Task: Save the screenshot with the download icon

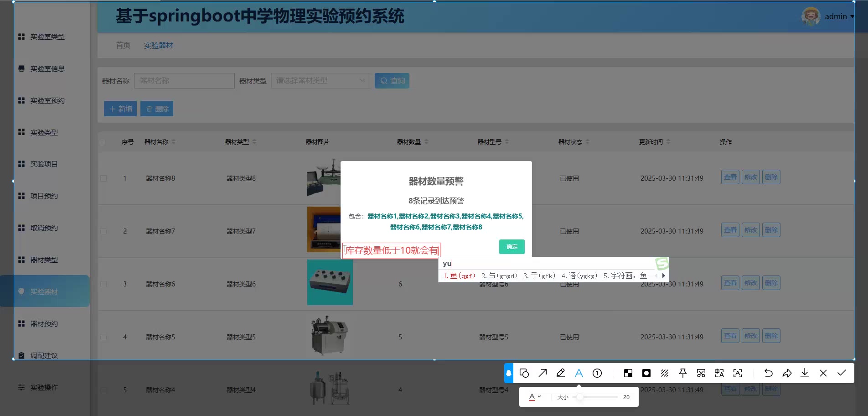Action: (x=805, y=373)
